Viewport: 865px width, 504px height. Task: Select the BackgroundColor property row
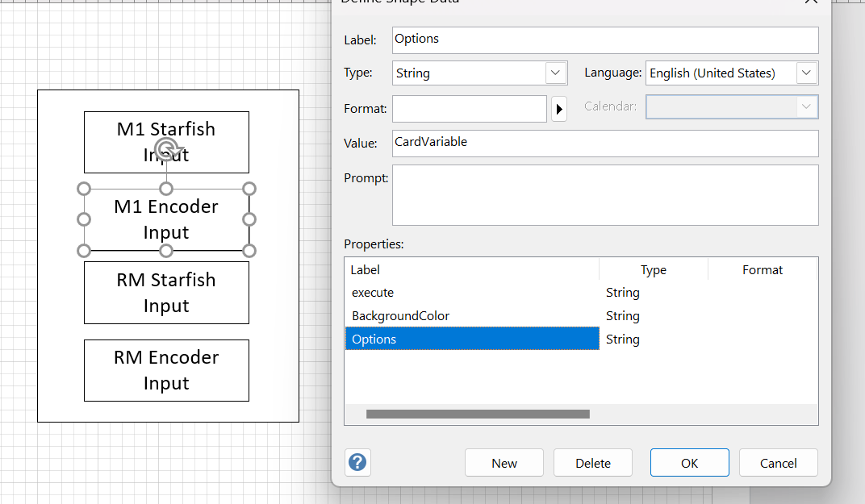point(471,316)
